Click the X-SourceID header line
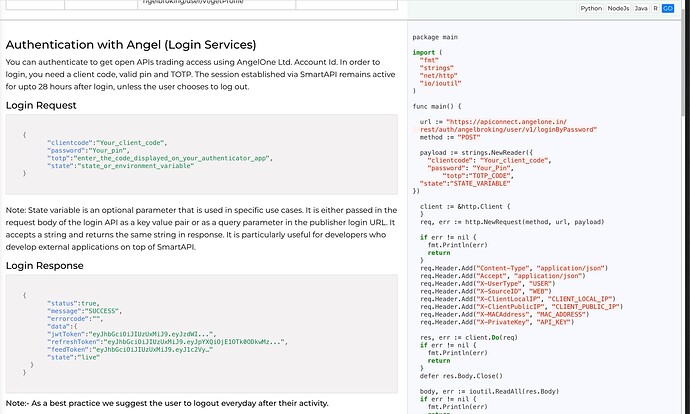This screenshot has width=690, height=414. (x=485, y=291)
